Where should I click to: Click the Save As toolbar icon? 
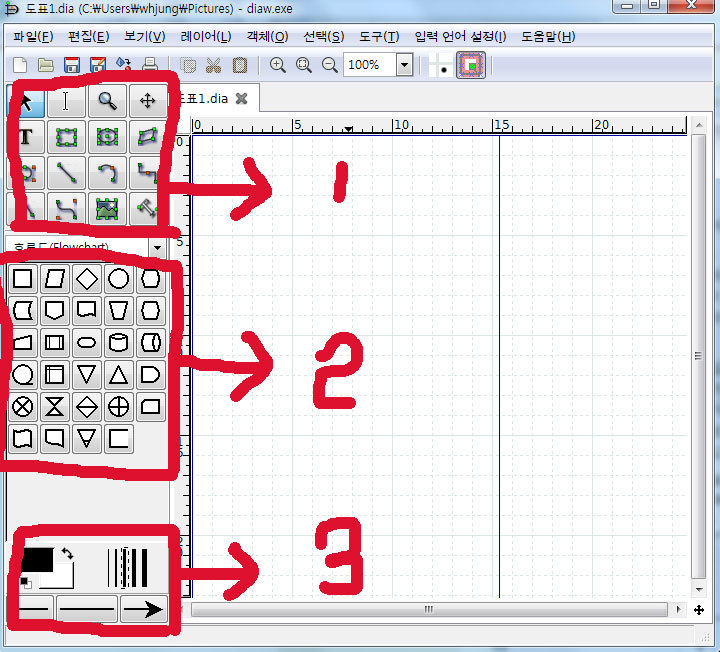coord(98,65)
